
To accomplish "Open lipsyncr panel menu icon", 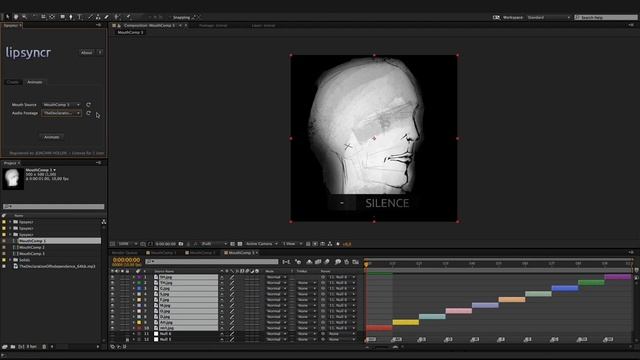I will coord(98,25).
